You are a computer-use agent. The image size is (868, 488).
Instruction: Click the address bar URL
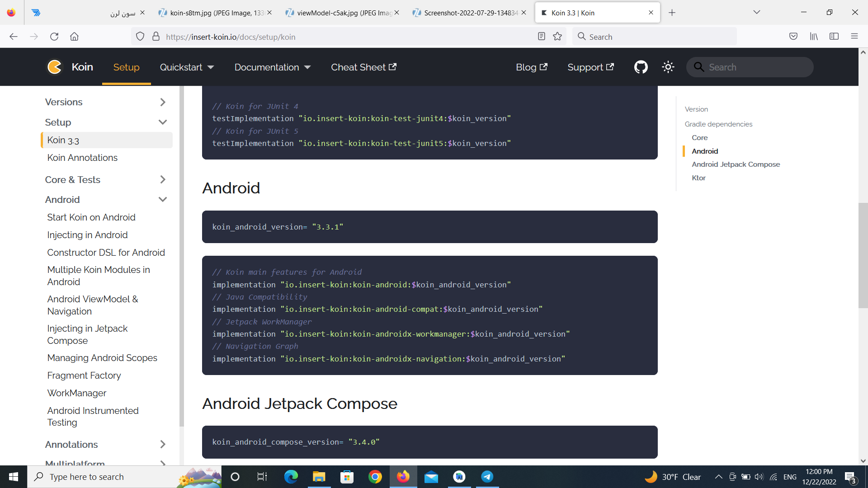click(x=231, y=37)
